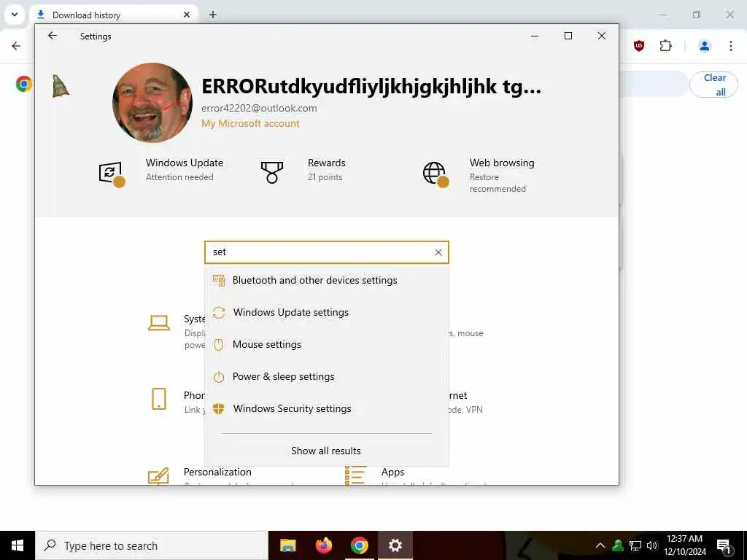Open the taskbar clock and date

point(684,545)
